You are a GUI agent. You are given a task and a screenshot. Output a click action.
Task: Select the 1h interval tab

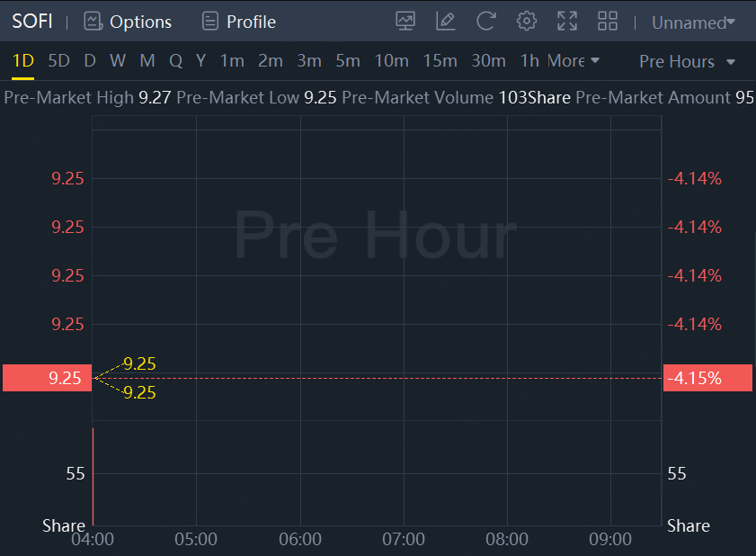[529, 61]
